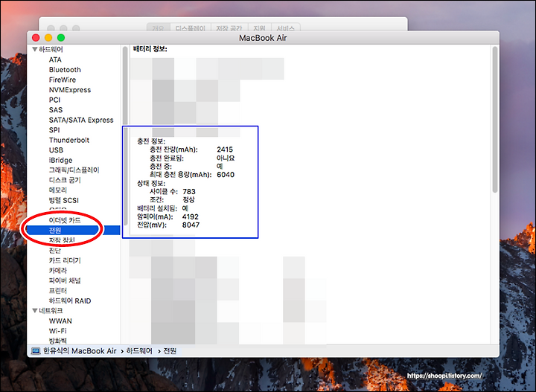Select 디스크 굽기 in the sidebar
The height and width of the screenshot is (392, 536).
(65, 180)
